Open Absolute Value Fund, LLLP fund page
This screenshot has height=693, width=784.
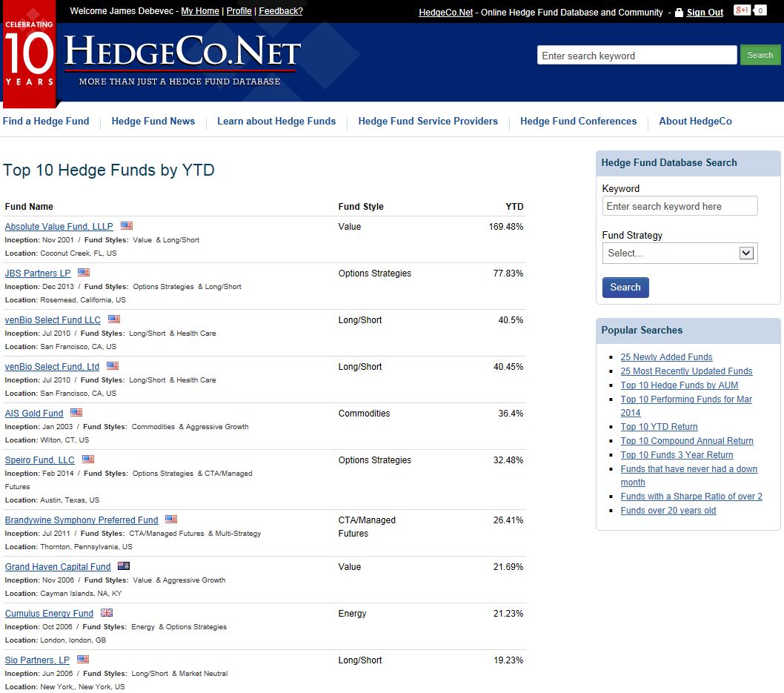59,227
